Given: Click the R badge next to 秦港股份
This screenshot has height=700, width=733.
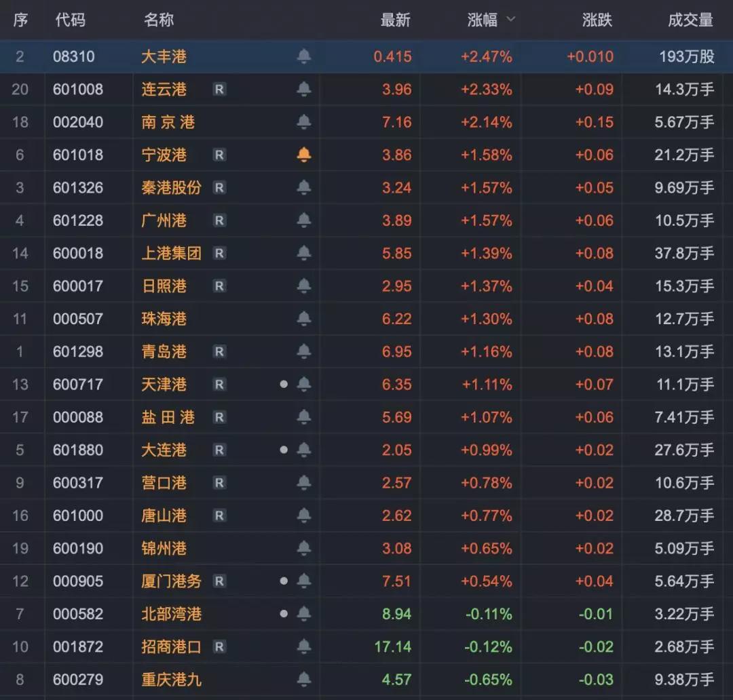Looking at the screenshot, I should click(219, 188).
